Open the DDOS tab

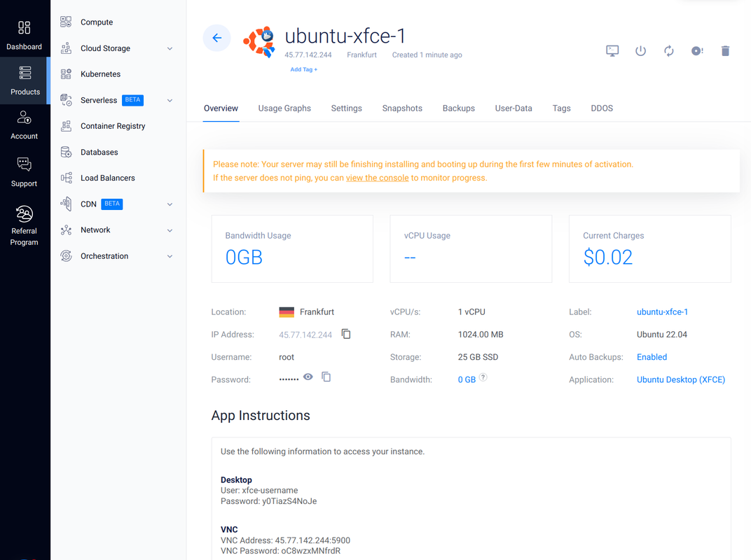click(602, 108)
